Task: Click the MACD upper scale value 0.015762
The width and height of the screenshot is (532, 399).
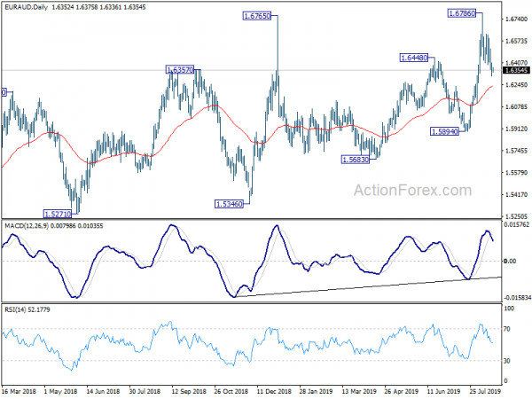Action: click(x=516, y=224)
